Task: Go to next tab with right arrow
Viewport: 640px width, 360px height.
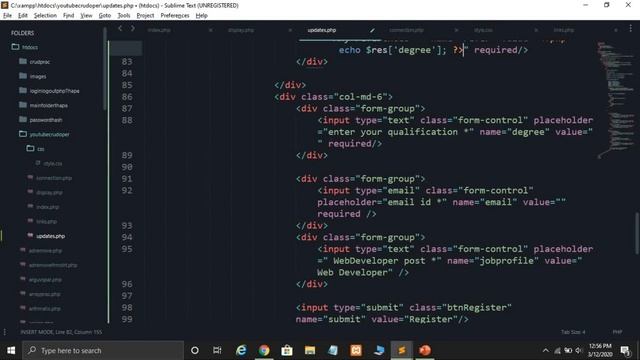Action: tap(133, 29)
